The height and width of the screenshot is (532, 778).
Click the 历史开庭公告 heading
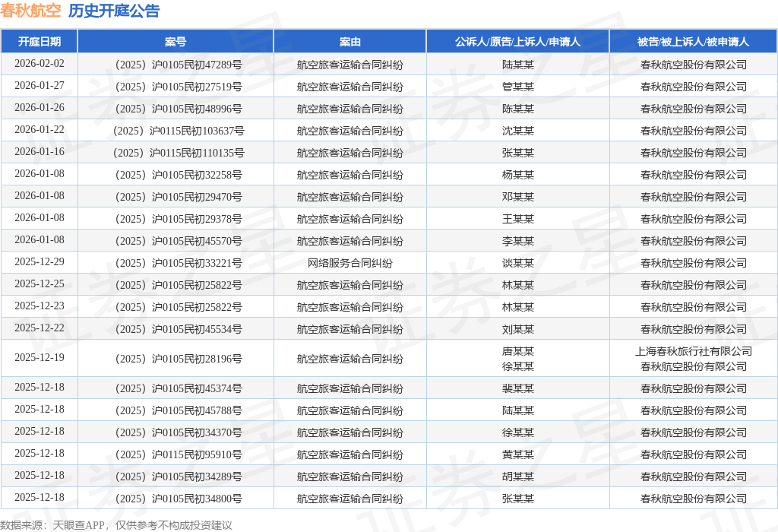pos(114,11)
